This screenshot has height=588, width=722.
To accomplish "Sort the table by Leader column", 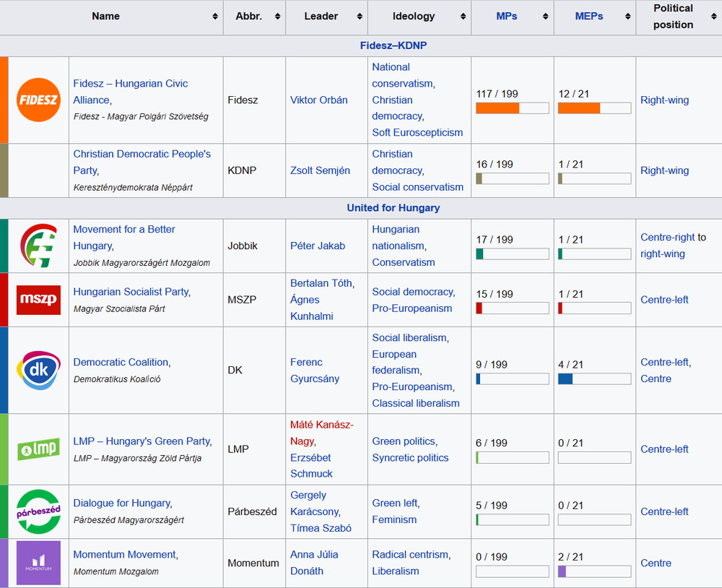I will pyautogui.click(x=360, y=17).
